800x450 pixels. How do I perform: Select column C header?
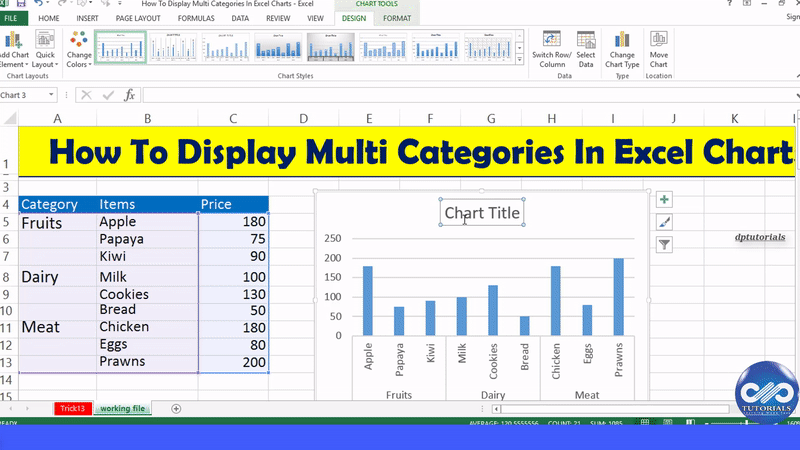[x=233, y=119]
